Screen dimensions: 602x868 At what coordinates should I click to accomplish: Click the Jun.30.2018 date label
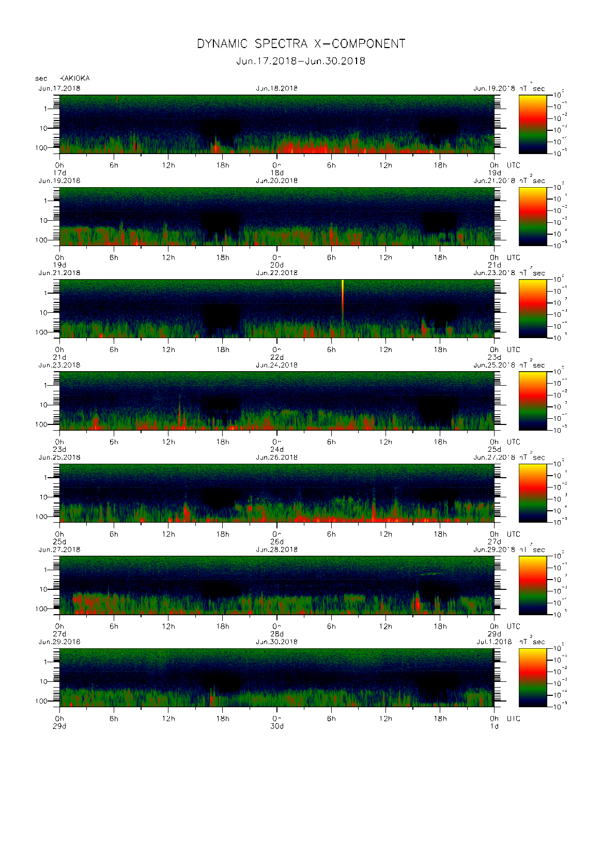pos(277,642)
